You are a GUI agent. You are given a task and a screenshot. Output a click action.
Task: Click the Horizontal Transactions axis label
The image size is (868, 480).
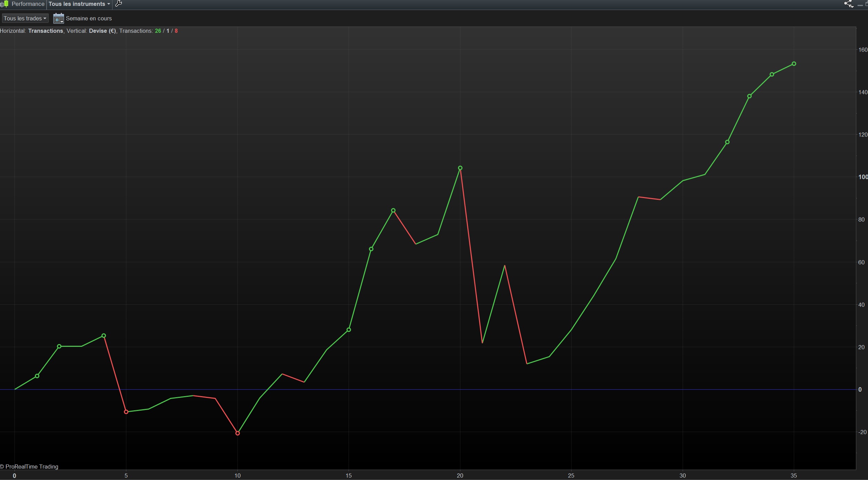tap(46, 31)
